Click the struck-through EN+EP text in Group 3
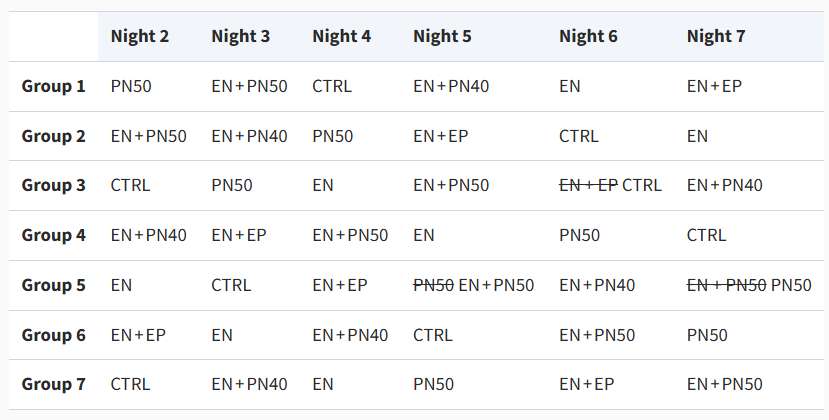 (x=588, y=185)
